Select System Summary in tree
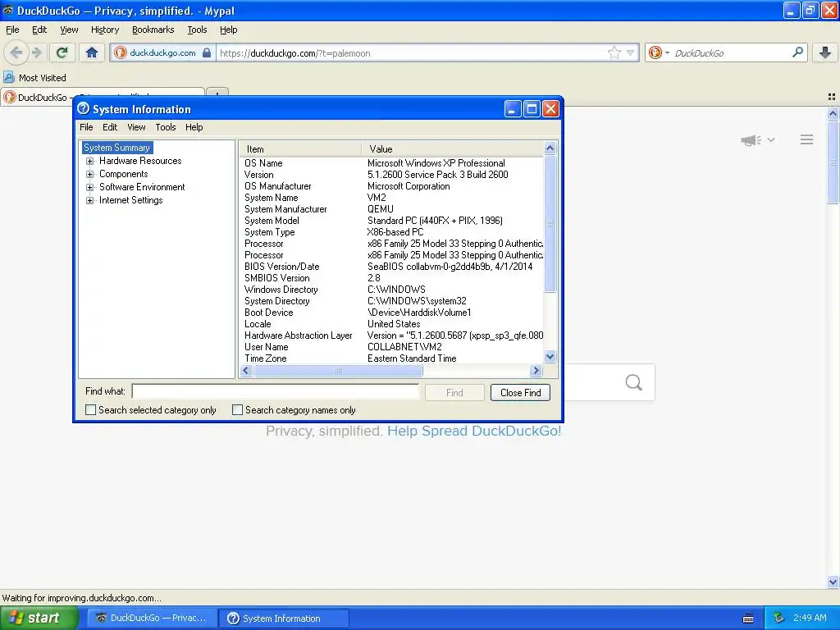The image size is (840, 630). 116,148
